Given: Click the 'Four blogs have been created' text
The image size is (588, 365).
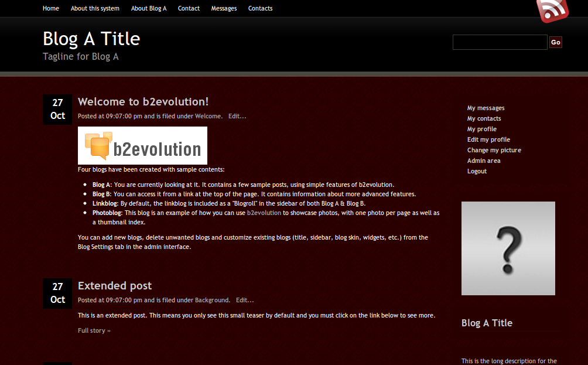Looking at the screenshot, I should (151, 169).
